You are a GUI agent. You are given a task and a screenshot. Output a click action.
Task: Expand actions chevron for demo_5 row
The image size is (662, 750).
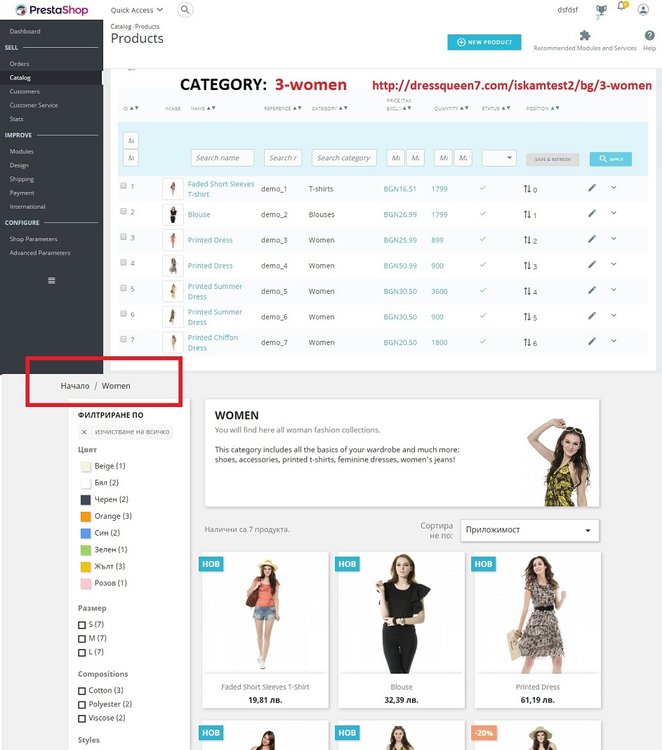614,289
